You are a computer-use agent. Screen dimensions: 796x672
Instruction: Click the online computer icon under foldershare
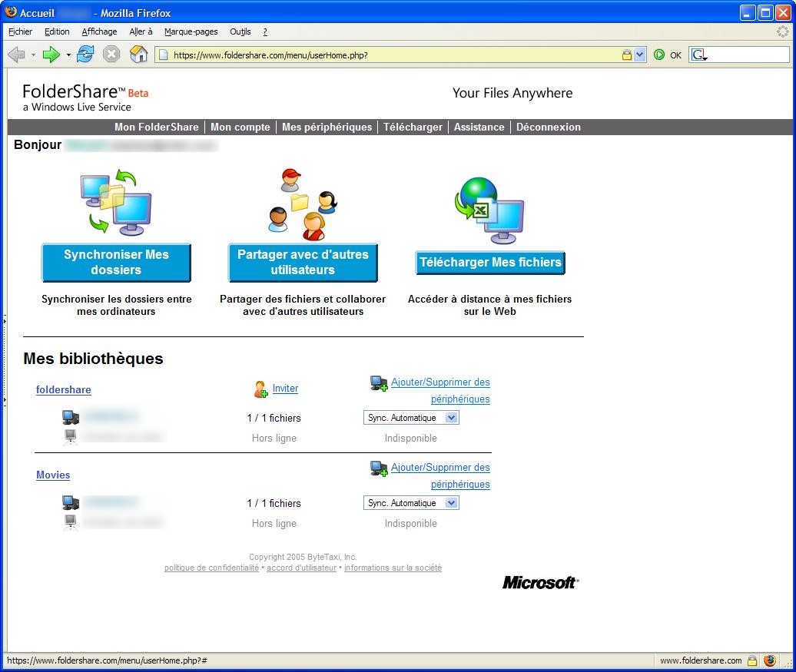click(x=71, y=417)
